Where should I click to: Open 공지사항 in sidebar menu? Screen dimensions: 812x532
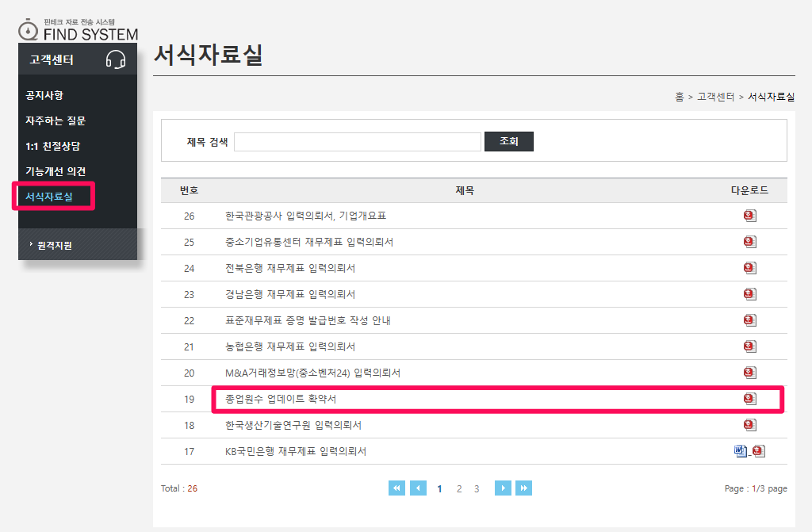[44, 95]
